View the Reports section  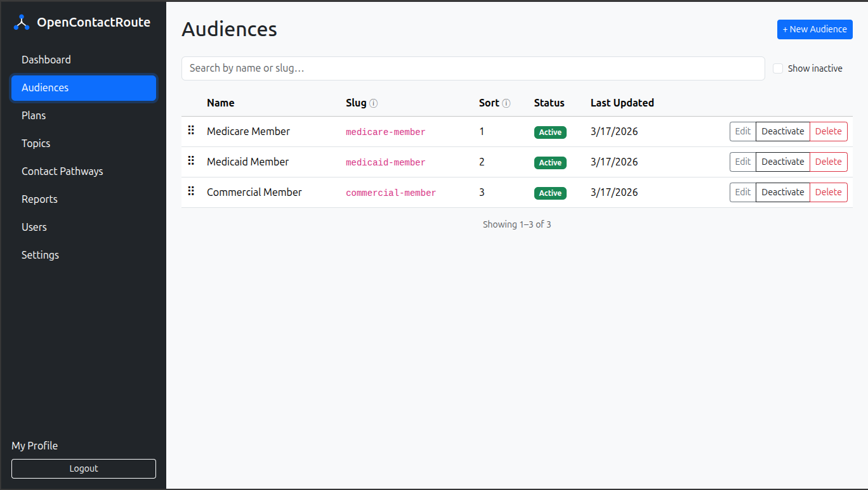click(39, 199)
